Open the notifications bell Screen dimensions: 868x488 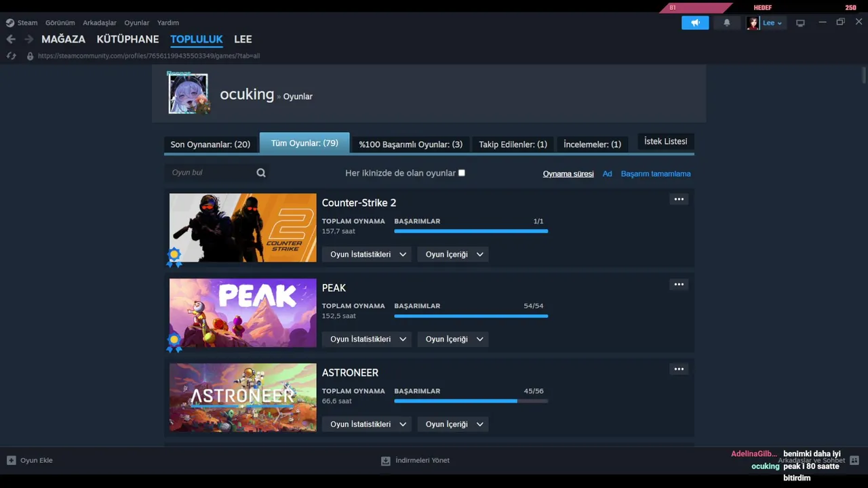pyautogui.click(x=727, y=22)
